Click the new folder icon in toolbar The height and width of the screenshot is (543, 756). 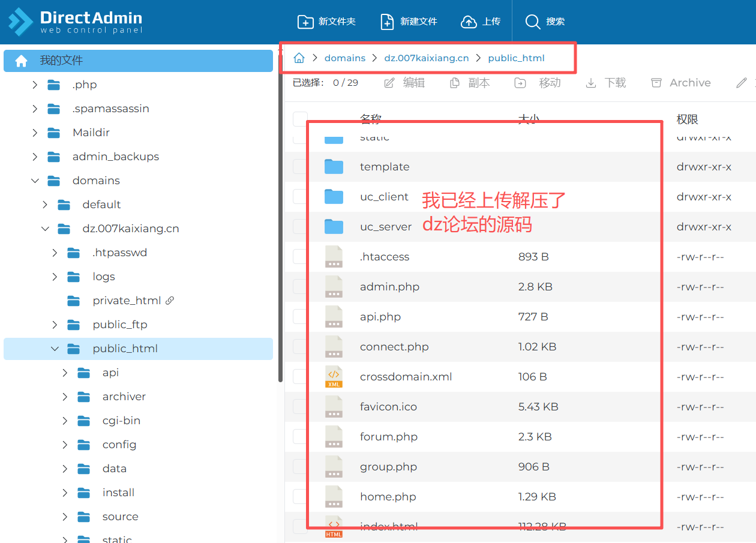305,22
